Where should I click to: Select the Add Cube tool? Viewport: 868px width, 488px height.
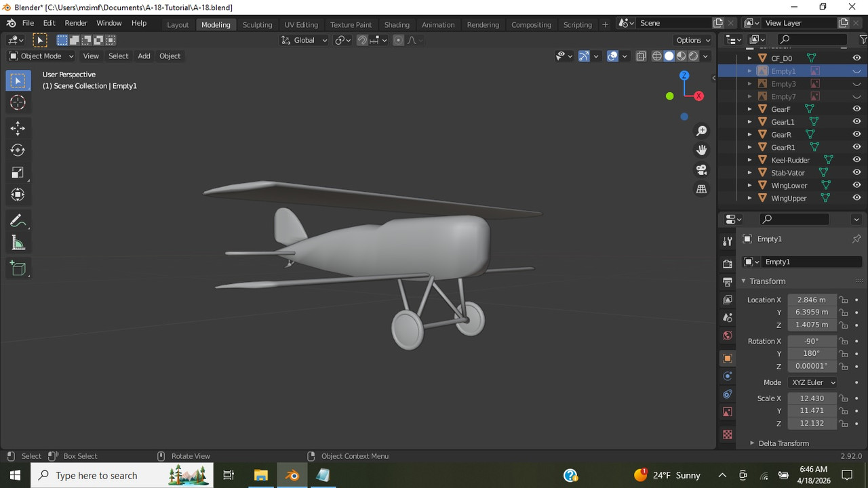pyautogui.click(x=18, y=269)
